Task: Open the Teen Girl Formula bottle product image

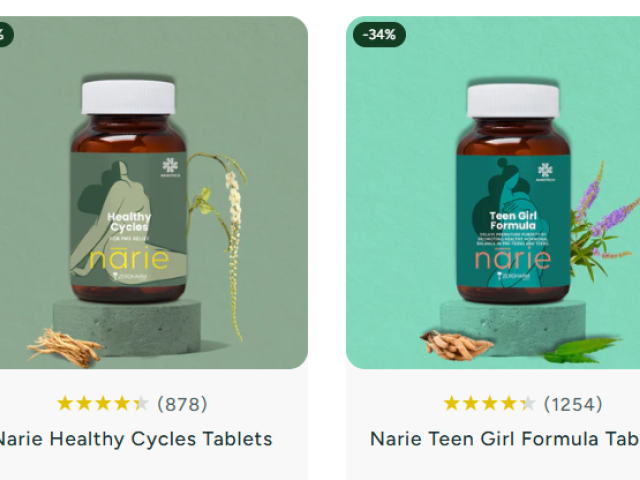Action: [493, 193]
